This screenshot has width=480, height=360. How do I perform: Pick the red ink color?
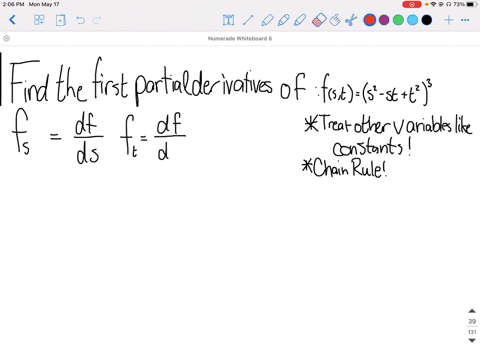(370, 20)
